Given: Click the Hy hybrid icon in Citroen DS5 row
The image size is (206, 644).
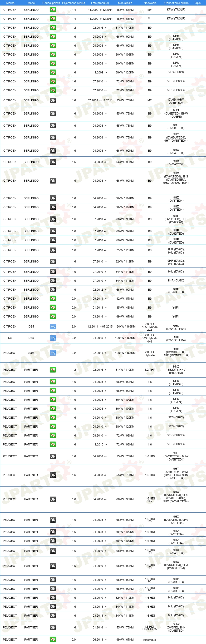Looking at the screenshot, I should point(53,326).
